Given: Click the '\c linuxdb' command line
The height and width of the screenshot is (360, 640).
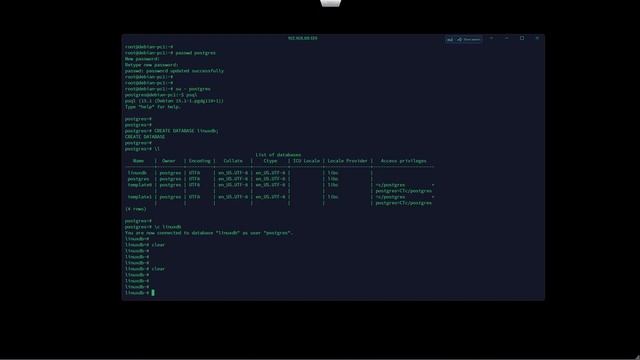Looking at the screenshot, I should click(x=153, y=227).
